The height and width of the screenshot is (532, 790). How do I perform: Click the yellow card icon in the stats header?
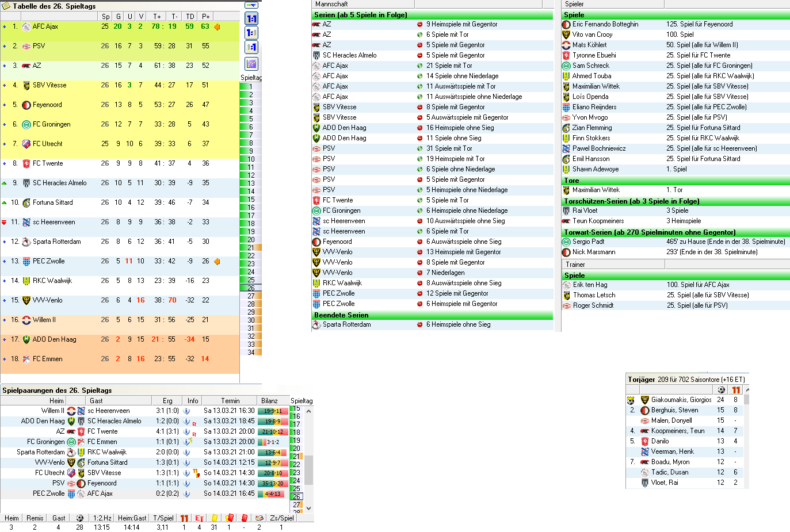click(214, 518)
